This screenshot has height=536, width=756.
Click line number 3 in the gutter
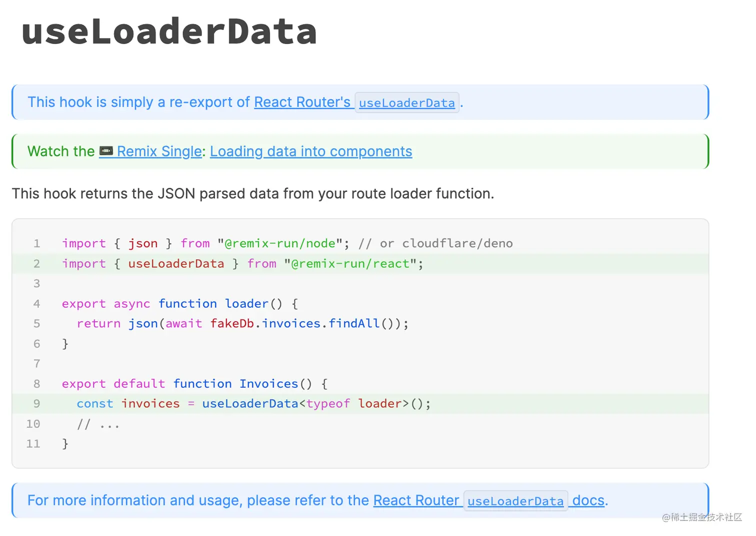(x=36, y=284)
